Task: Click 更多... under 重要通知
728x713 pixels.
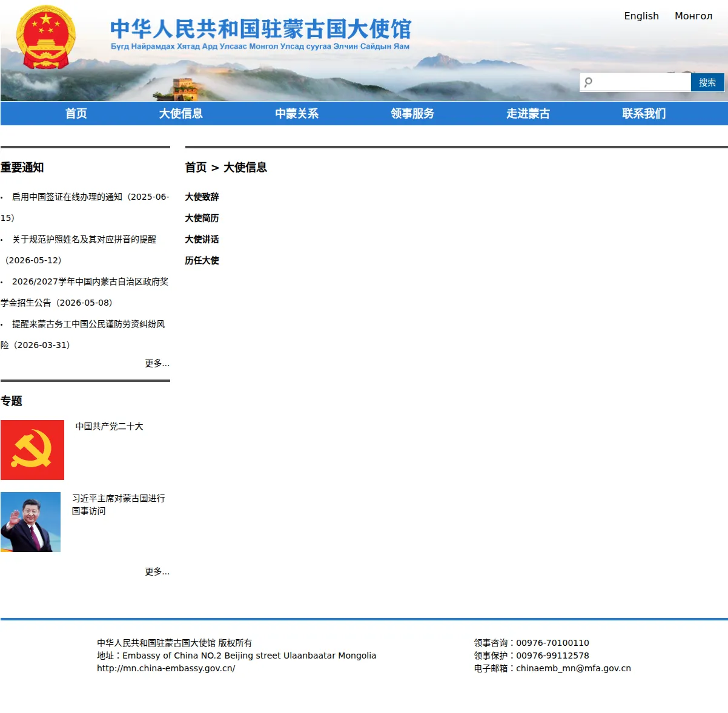Action: tap(157, 363)
